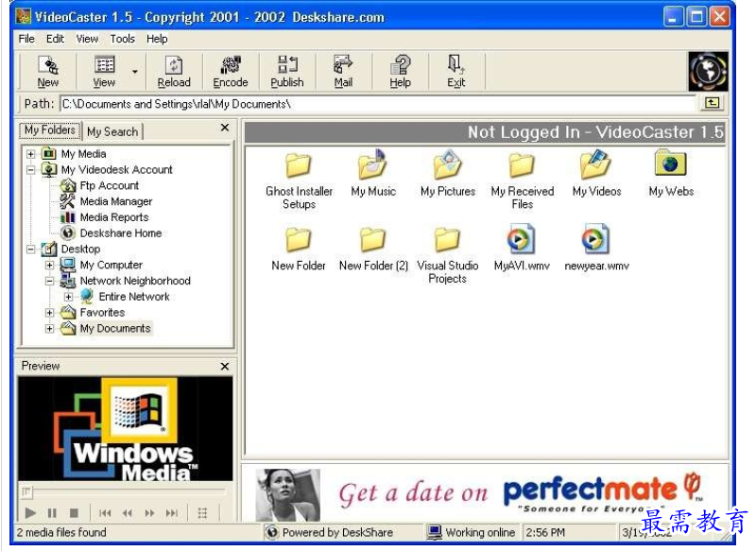Open the Help menu
This screenshot has height=551, width=756.
tap(157, 39)
